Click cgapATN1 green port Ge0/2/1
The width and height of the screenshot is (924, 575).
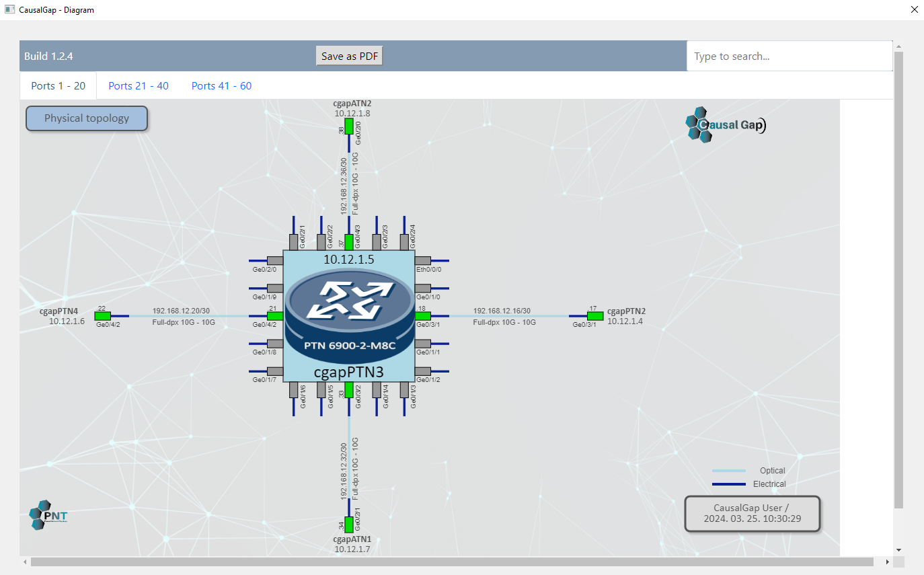click(349, 525)
